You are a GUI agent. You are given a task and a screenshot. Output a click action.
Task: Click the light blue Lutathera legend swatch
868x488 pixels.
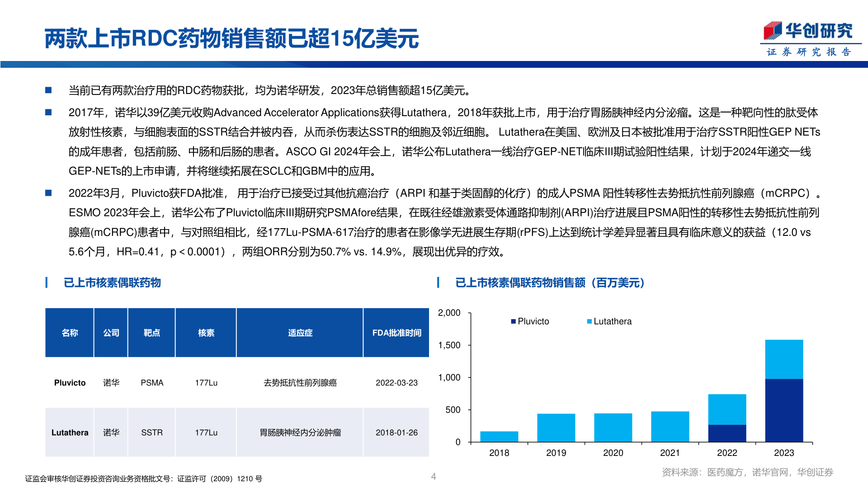click(x=589, y=321)
